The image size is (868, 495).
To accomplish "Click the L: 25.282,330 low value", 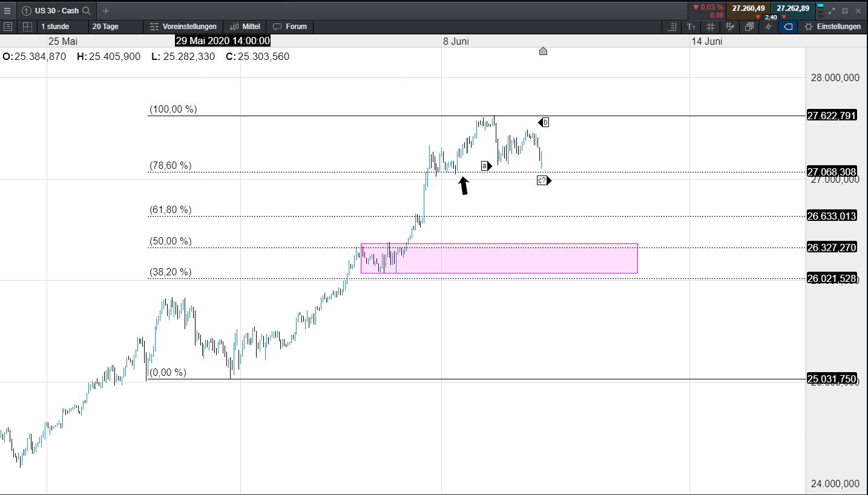I will 183,56.
